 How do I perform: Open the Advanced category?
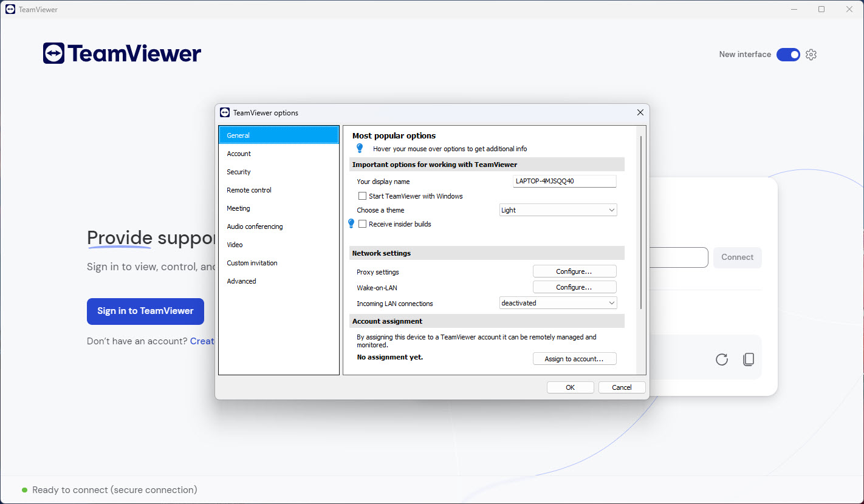[279, 281]
